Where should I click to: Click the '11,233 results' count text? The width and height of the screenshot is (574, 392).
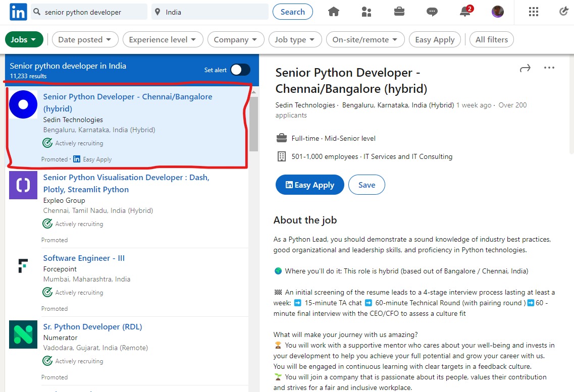28,76
